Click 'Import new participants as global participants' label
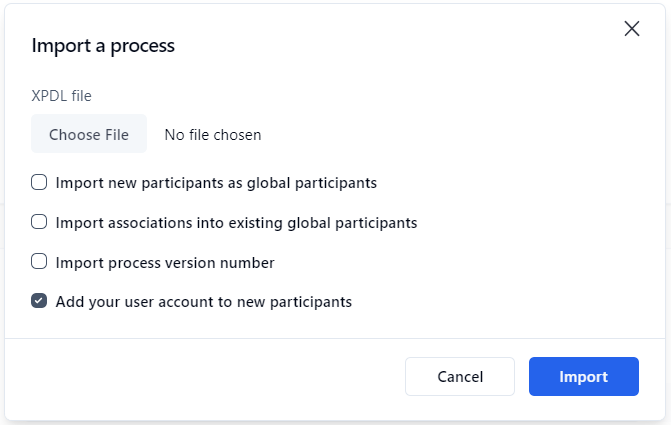The width and height of the screenshot is (671, 425). (x=216, y=183)
